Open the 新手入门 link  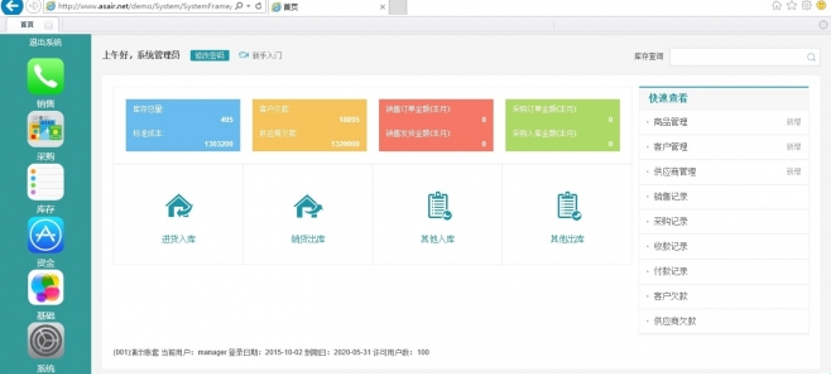[267, 55]
